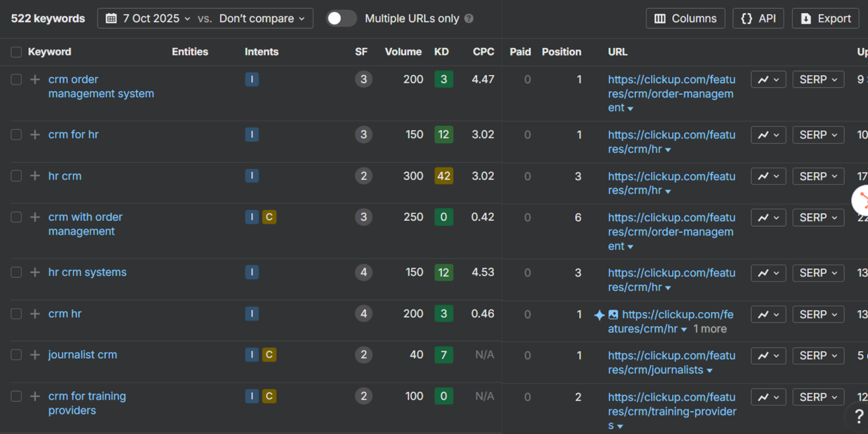Open the help question mark widget
The width and height of the screenshot is (868, 434).
859,416
